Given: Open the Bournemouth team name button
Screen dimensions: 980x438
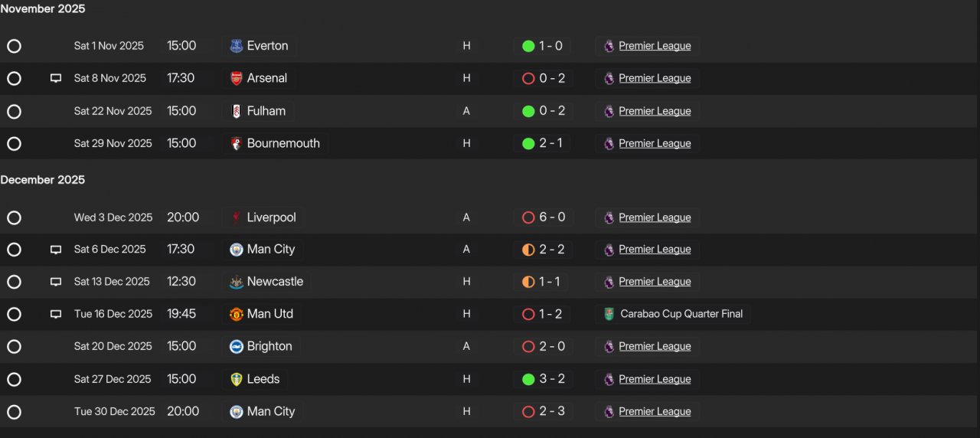Looking at the screenshot, I should pyautogui.click(x=276, y=143).
